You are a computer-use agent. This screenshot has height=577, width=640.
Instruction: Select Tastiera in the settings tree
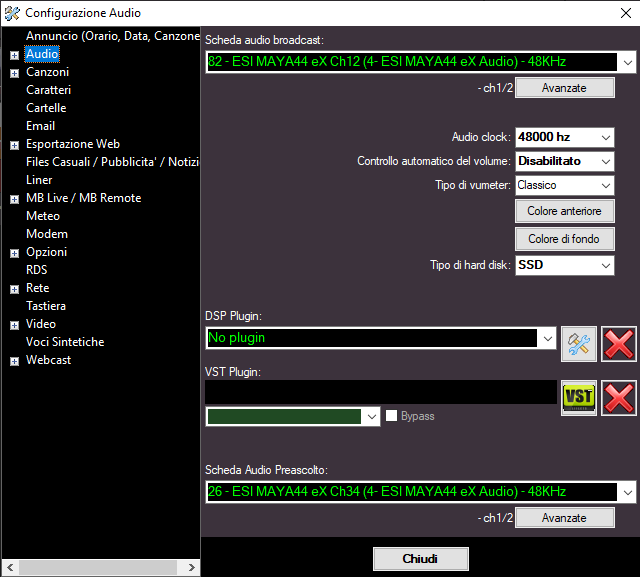point(46,306)
